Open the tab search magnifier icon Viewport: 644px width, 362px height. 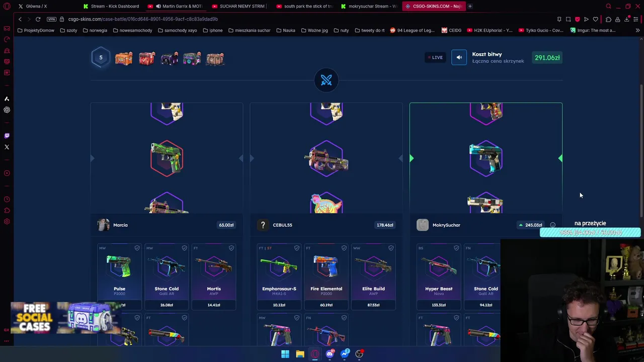(x=608, y=6)
